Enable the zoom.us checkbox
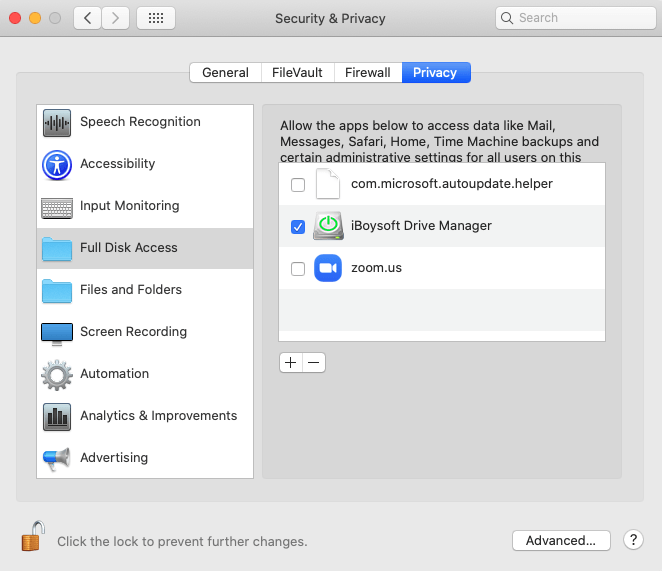The image size is (662, 571). pyautogui.click(x=298, y=269)
